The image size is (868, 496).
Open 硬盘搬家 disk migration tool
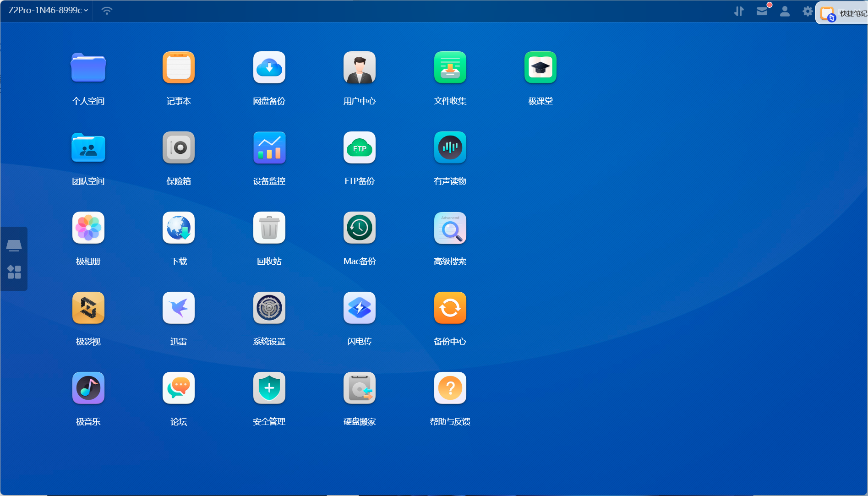tap(359, 388)
